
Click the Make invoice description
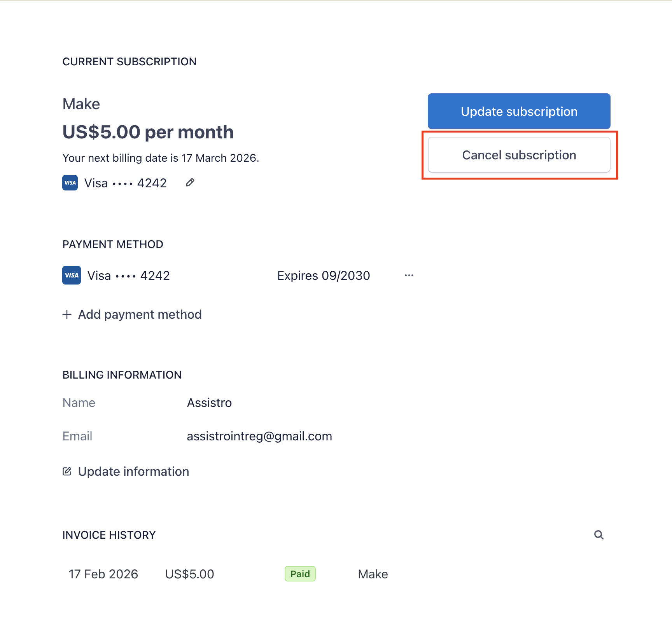click(373, 574)
